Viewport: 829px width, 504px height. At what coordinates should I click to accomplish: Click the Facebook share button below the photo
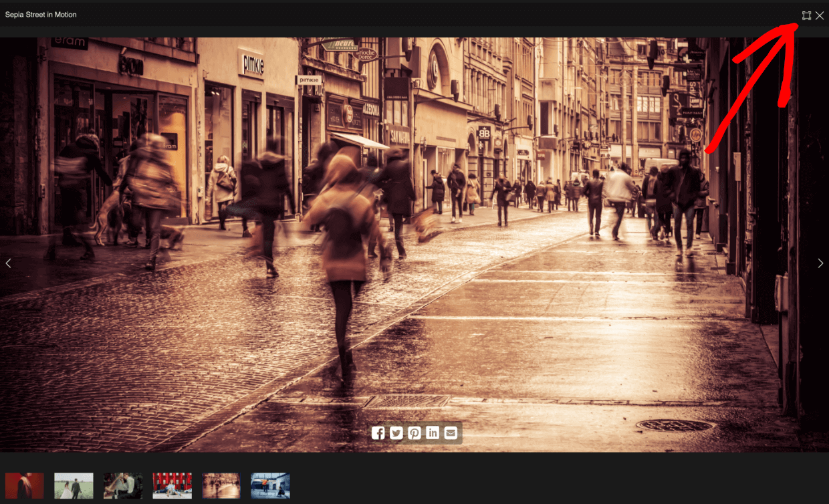click(x=378, y=433)
